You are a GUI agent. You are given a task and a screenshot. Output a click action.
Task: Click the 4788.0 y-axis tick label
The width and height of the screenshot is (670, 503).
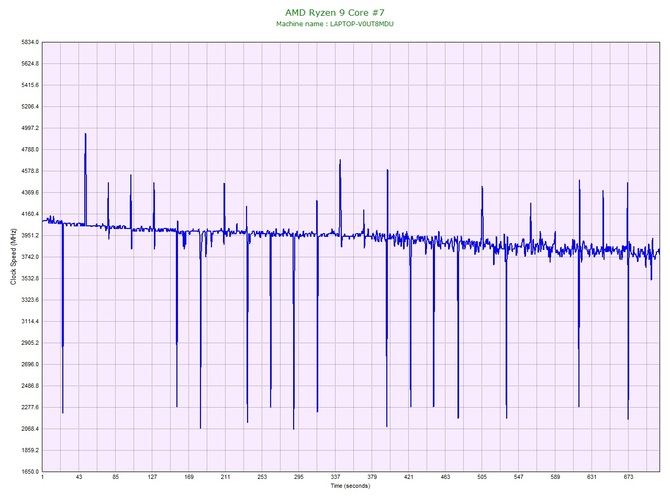tap(30, 150)
